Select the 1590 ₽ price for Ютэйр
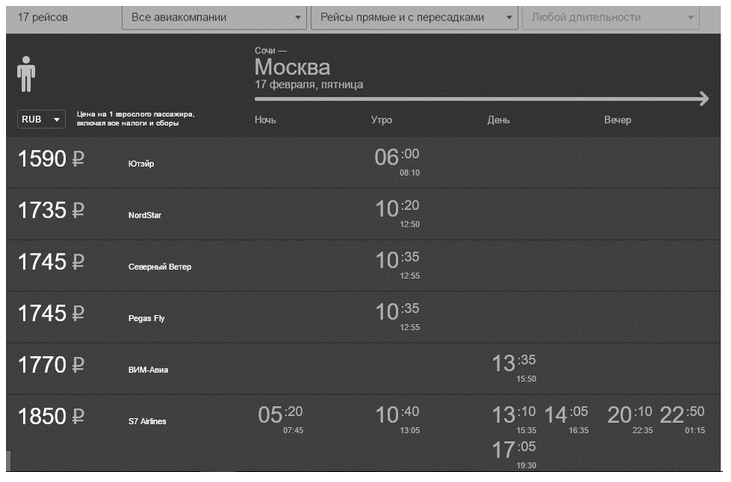The image size is (731, 482). pyautogui.click(x=51, y=159)
